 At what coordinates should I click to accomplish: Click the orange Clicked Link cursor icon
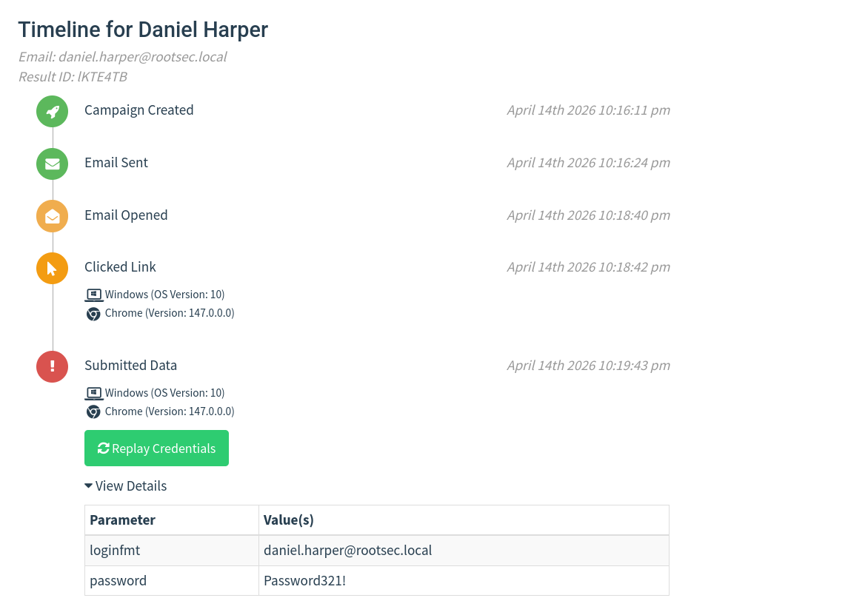53,268
